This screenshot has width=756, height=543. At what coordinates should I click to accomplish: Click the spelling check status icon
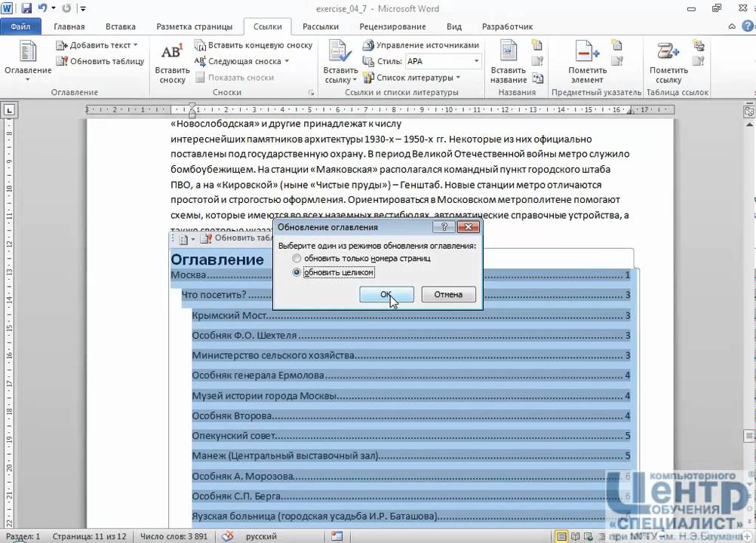pos(228,535)
